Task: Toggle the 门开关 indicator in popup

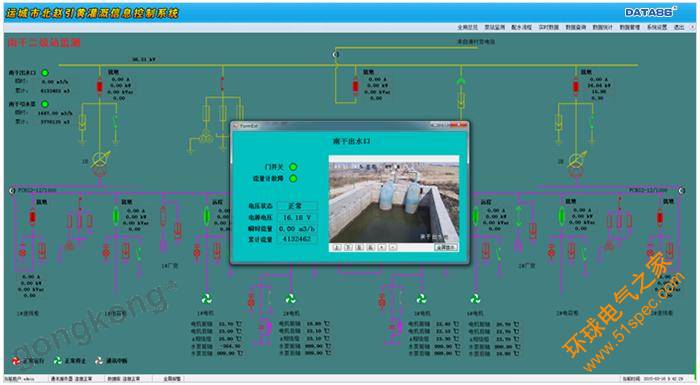Action: click(x=293, y=167)
